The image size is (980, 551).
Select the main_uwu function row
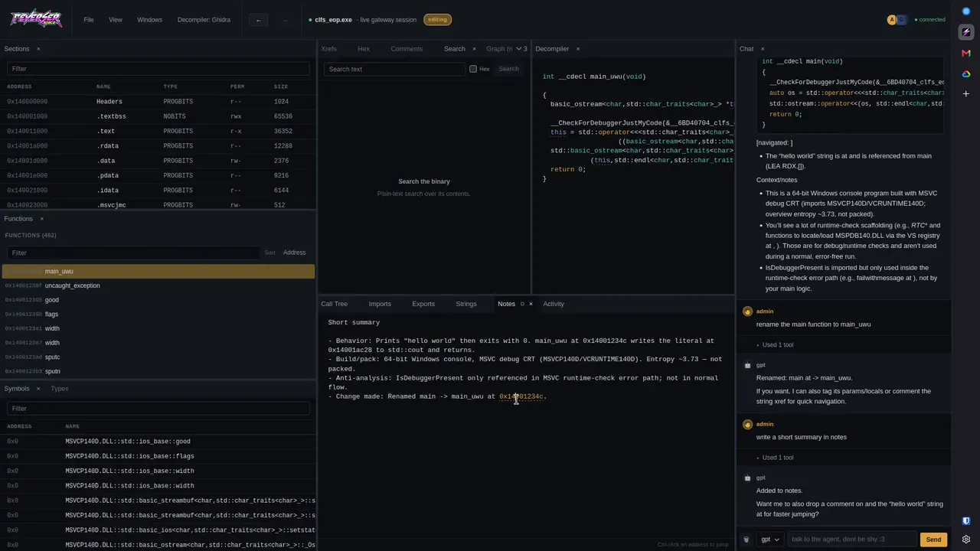158,271
